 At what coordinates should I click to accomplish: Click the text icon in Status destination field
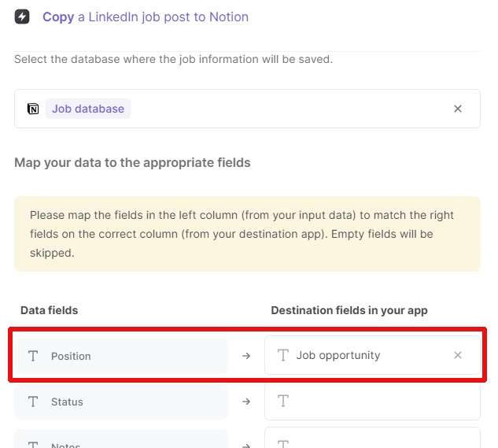click(x=283, y=401)
